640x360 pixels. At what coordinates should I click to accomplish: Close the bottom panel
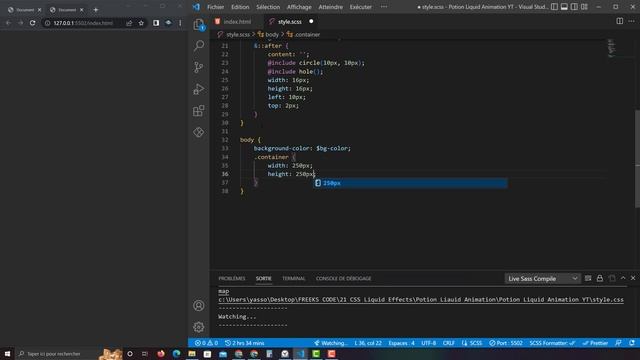pyautogui.click(x=633, y=278)
